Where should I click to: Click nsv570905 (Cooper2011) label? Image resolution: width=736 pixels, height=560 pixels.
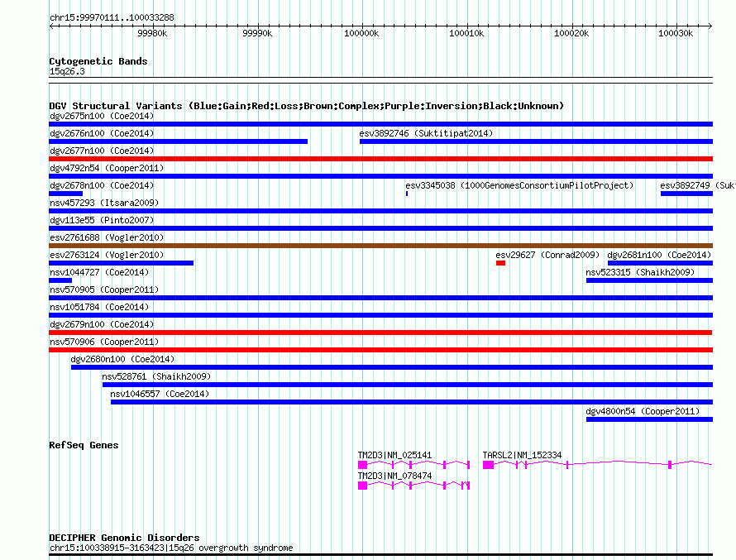click(x=104, y=290)
